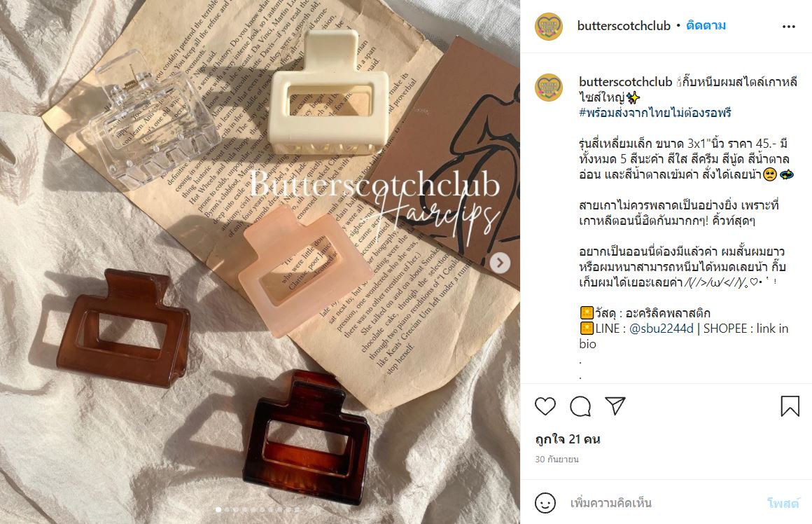Open the three-dot more options menu
The height and width of the screenshot is (524, 812).
(789, 27)
